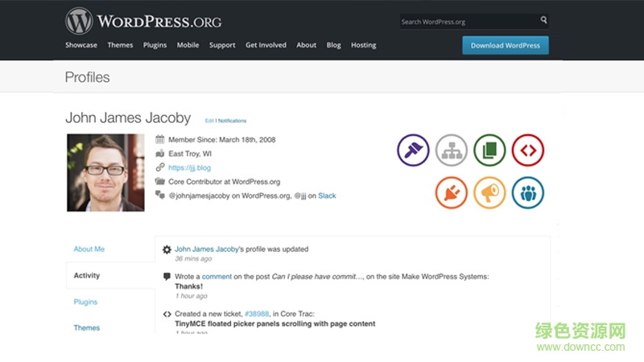Click the 'Member Since: March 18th, 2008' text
The height and width of the screenshot is (362, 644).
(222, 139)
